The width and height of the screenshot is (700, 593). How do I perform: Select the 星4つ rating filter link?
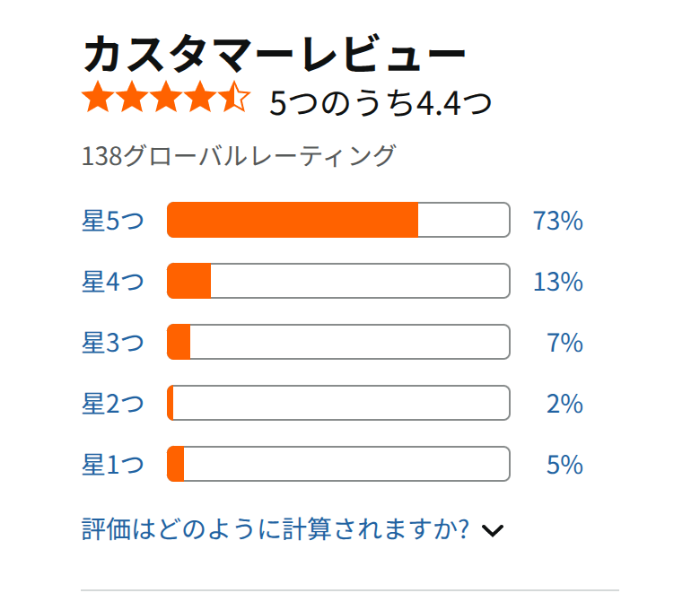(x=113, y=282)
